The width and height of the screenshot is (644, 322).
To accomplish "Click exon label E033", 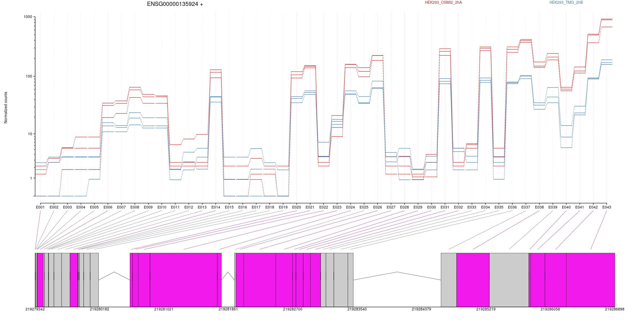I will [x=472, y=207].
